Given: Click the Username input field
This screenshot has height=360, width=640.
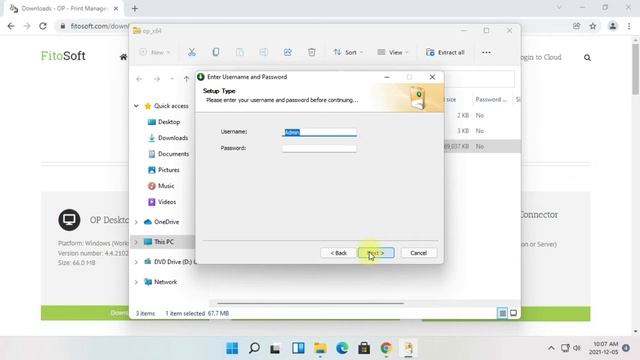Looking at the screenshot, I should pyautogui.click(x=319, y=132).
